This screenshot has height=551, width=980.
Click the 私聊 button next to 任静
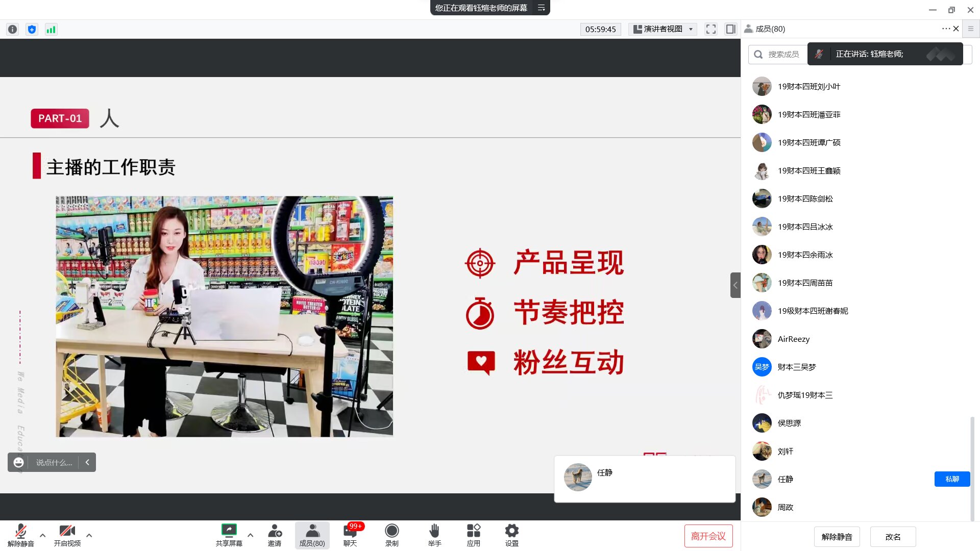(x=951, y=479)
